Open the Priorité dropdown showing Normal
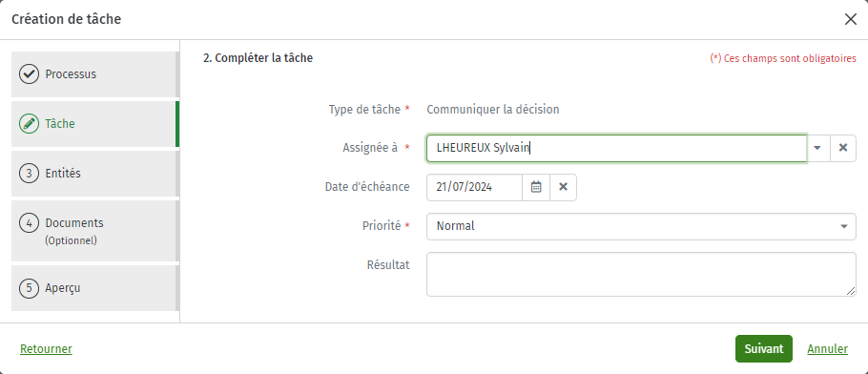The width and height of the screenshot is (868, 374). coord(641,227)
